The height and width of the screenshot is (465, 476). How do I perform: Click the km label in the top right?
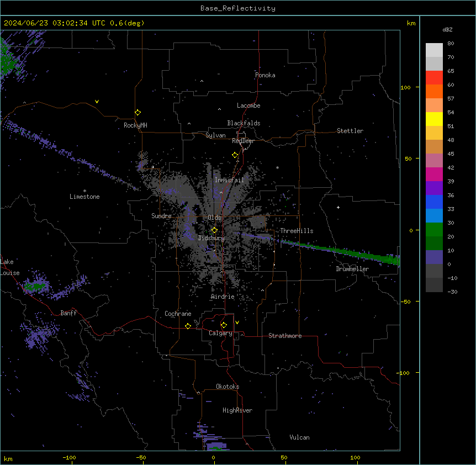(411, 23)
